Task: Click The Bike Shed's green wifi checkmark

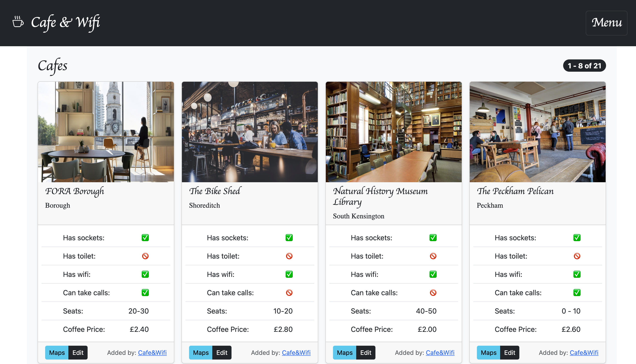Action: pyautogui.click(x=289, y=274)
